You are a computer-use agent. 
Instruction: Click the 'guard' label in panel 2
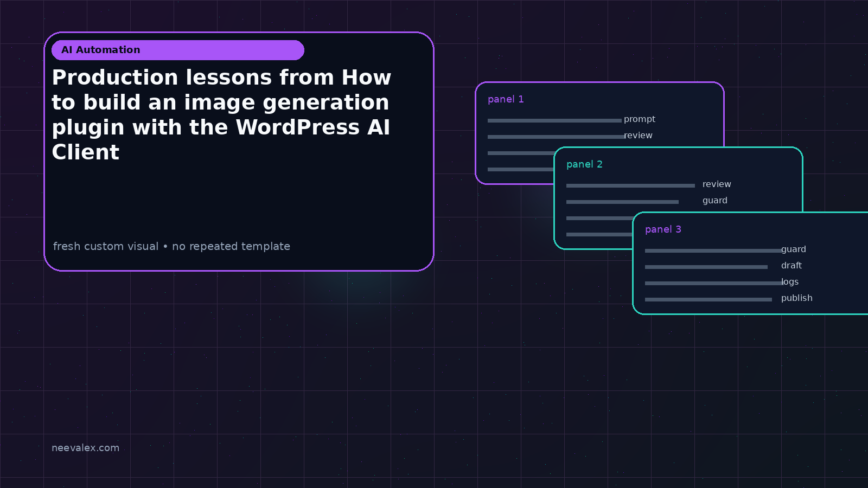pos(715,201)
